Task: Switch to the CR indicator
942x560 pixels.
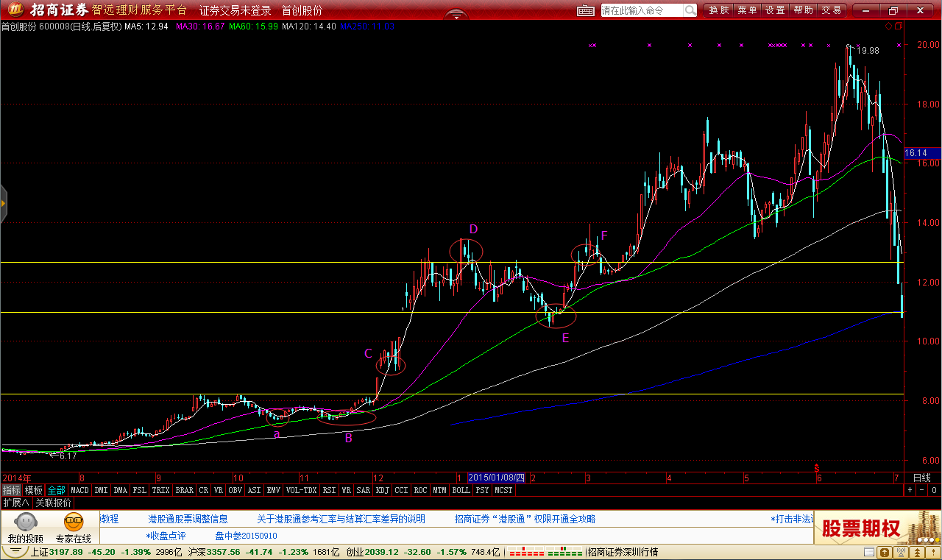Action: [x=204, y=490]
